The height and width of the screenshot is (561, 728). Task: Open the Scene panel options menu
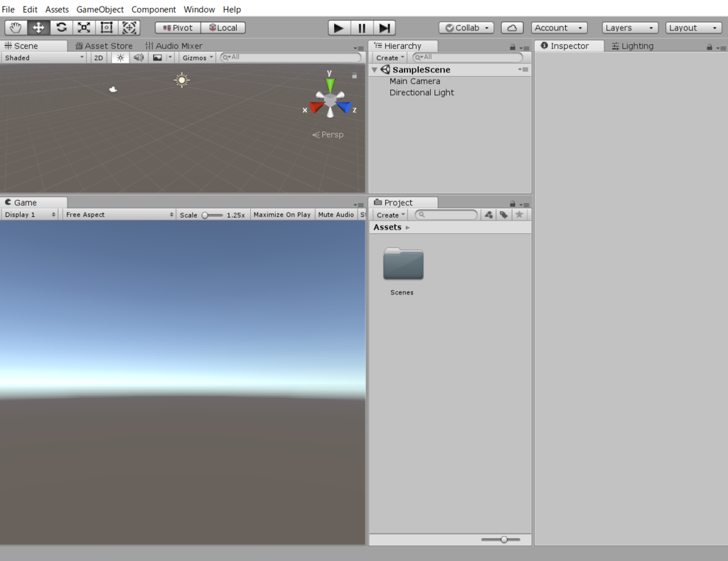pyautogui.click(x=359, y=48)
